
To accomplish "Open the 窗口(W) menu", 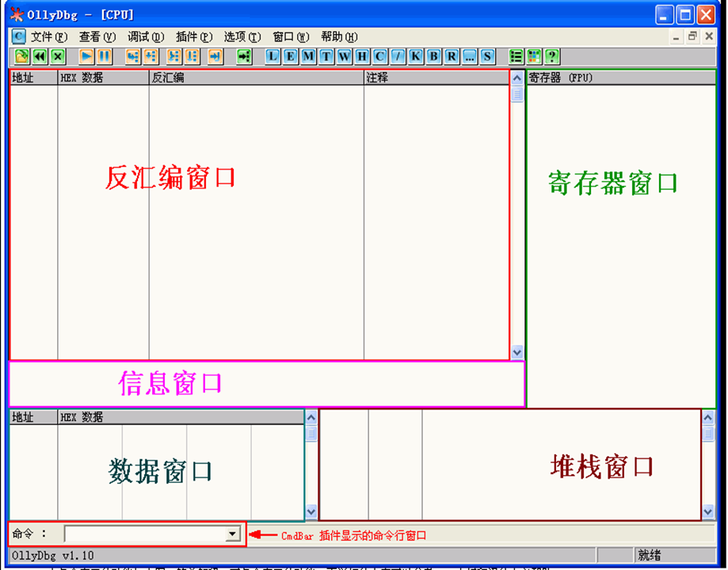I will click(291, 36).
